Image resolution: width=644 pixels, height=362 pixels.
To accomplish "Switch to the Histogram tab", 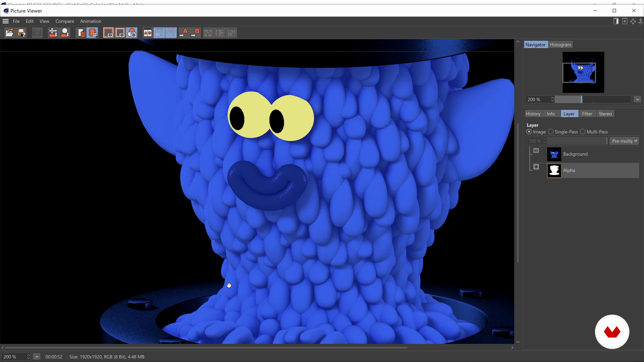I will (560, 45).
